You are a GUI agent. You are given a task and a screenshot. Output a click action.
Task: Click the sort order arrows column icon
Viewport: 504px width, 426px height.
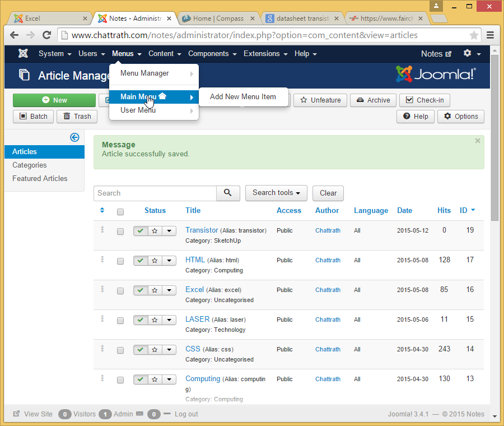[x=102, y=211]
